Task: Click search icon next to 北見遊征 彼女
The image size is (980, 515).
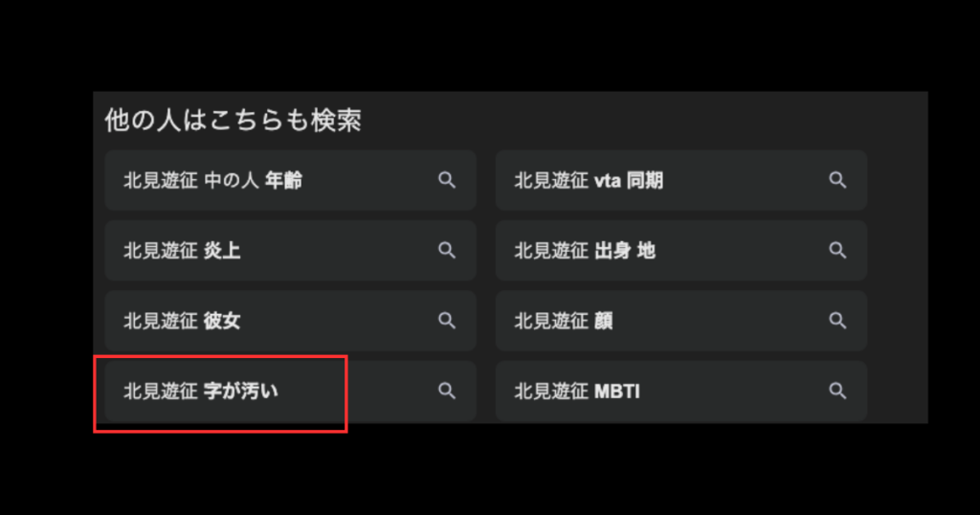Action: (447, 320)
